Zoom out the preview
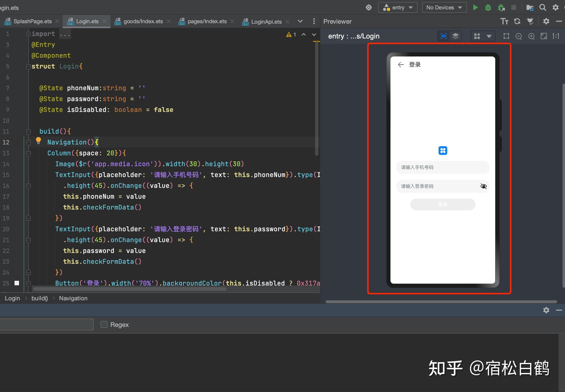Viewport: 565px width, 392px height. tap(519, 36)
